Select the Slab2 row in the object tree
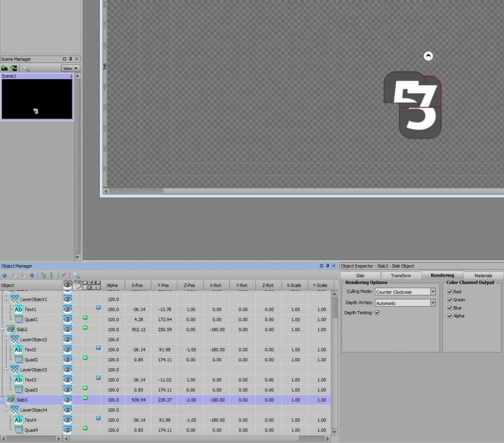The width and height of the screenshot is (504, 443). pyautogui.click(x=22, y=330)
